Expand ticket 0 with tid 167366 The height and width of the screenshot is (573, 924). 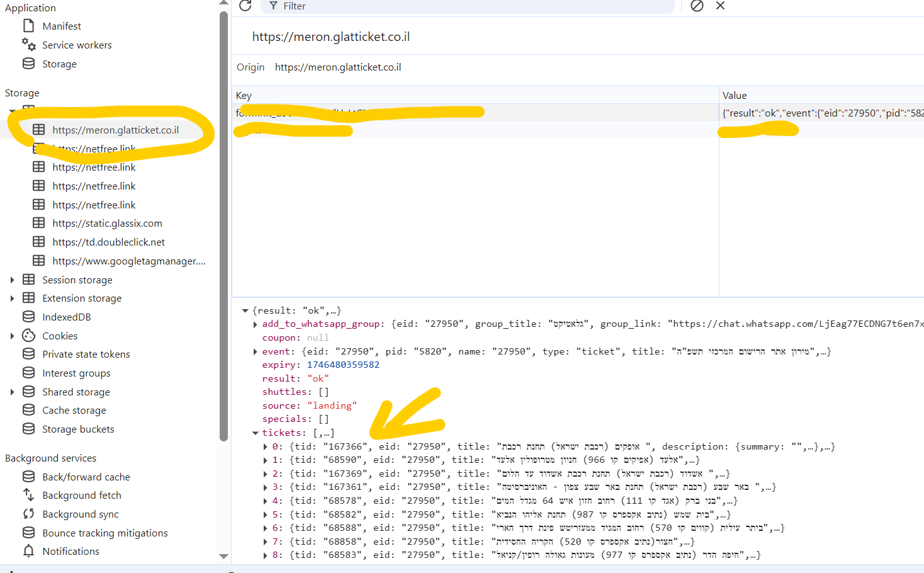pyautogui.click(x=265, y=446)
